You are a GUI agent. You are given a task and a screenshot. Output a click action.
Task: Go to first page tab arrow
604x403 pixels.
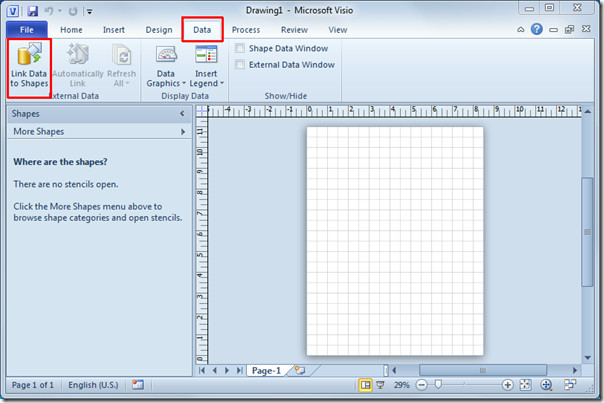pyautogui.click(x=202, y=371)
